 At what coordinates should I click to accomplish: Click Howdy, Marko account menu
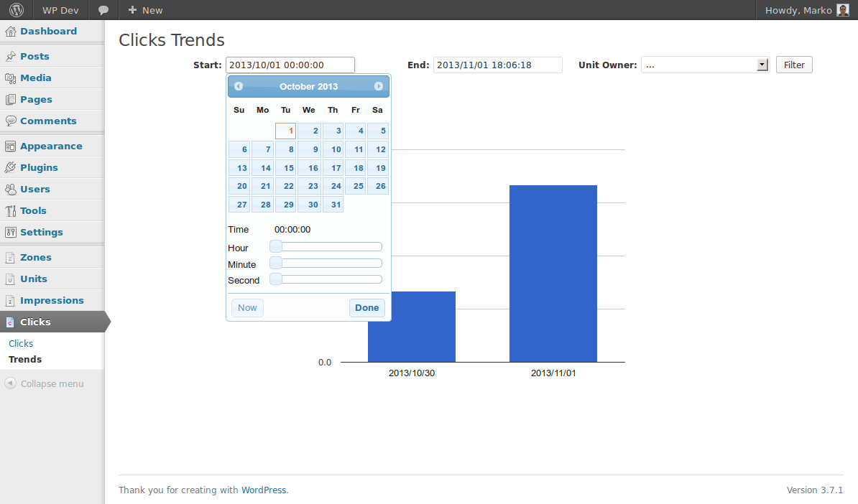[x=806, y=10]
